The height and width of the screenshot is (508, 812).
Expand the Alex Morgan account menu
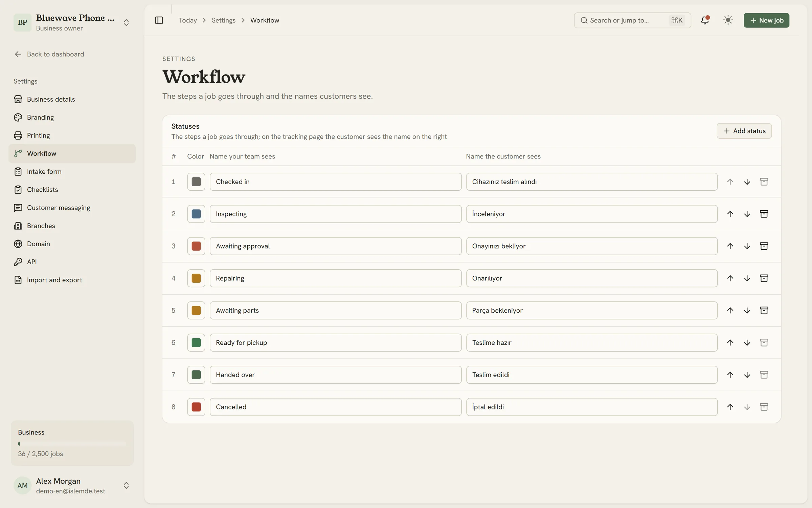tap(126, 486)
